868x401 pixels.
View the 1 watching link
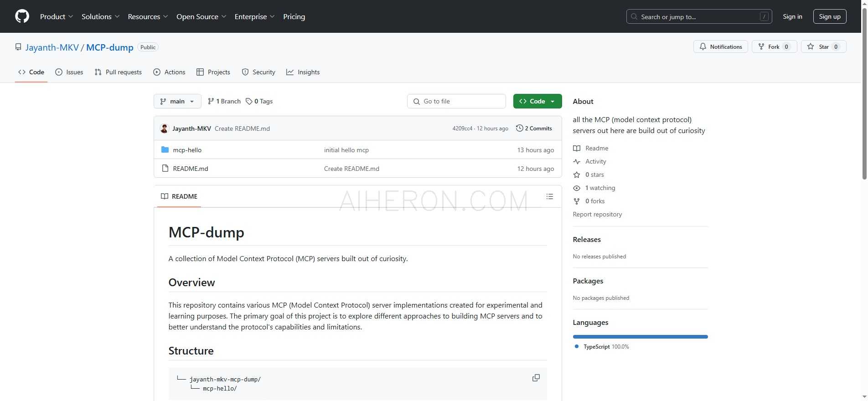594,188
